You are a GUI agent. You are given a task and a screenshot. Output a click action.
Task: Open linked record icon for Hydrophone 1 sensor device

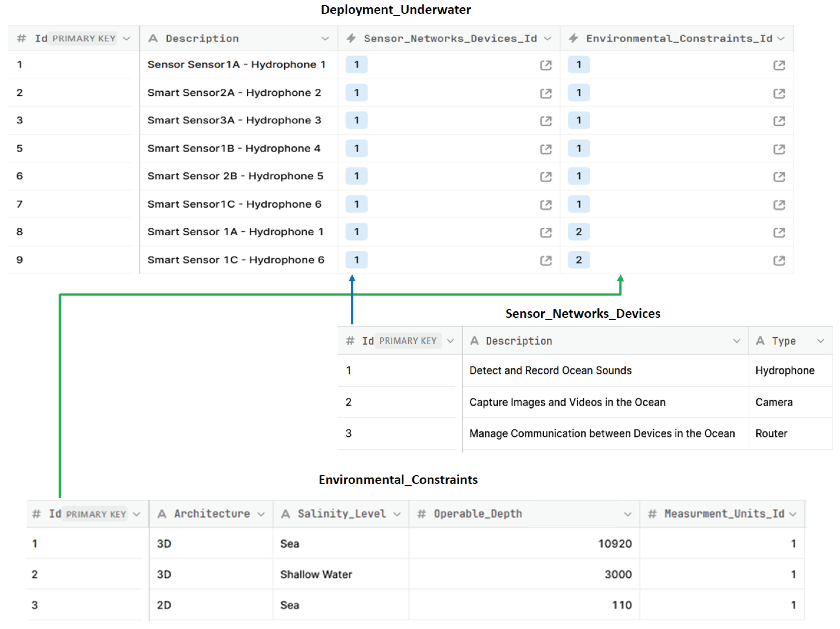coord(546,65)
